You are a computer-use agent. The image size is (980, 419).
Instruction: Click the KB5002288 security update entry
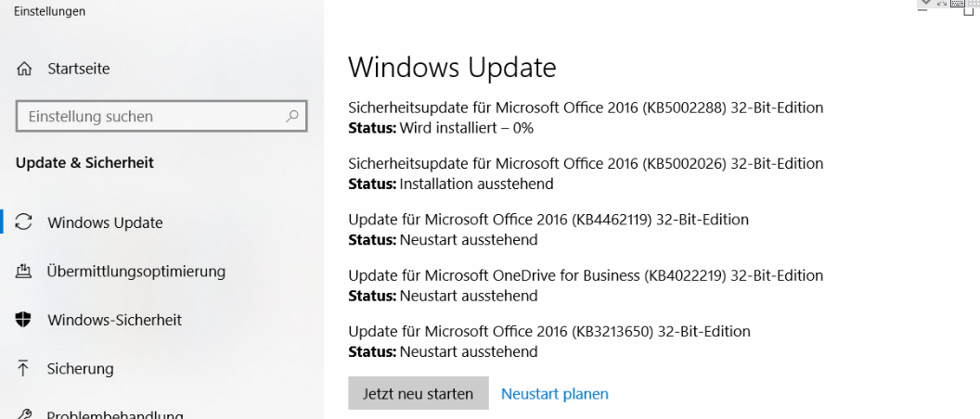point(586,108)
